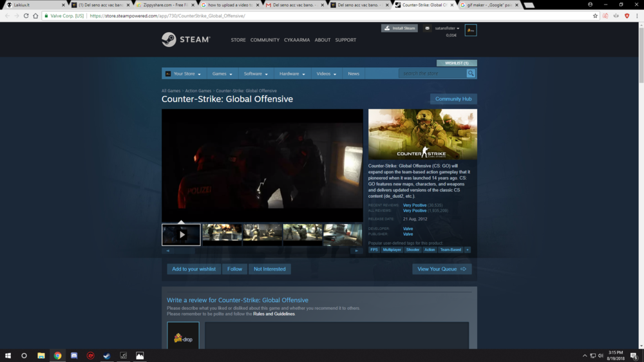Expand the Games dropdown
Image resolution: width=644 pixels, height=362 pixels.
coord(222,73)
